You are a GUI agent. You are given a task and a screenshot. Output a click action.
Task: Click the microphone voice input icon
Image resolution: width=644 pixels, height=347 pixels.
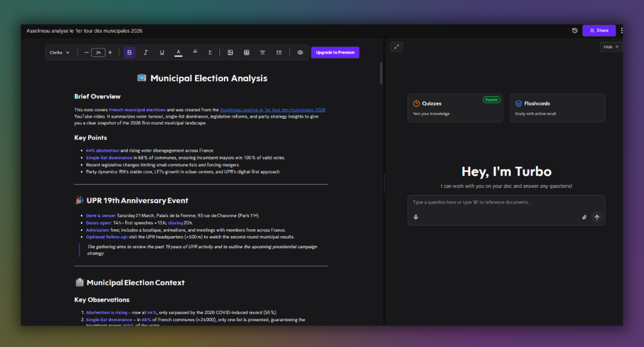(416, 217)
